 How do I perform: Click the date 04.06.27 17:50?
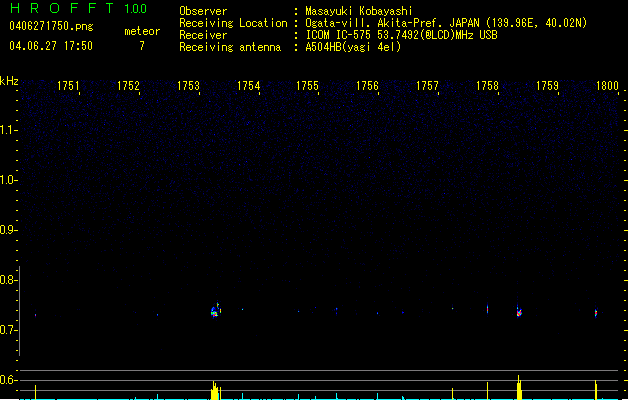coord(50,45)
